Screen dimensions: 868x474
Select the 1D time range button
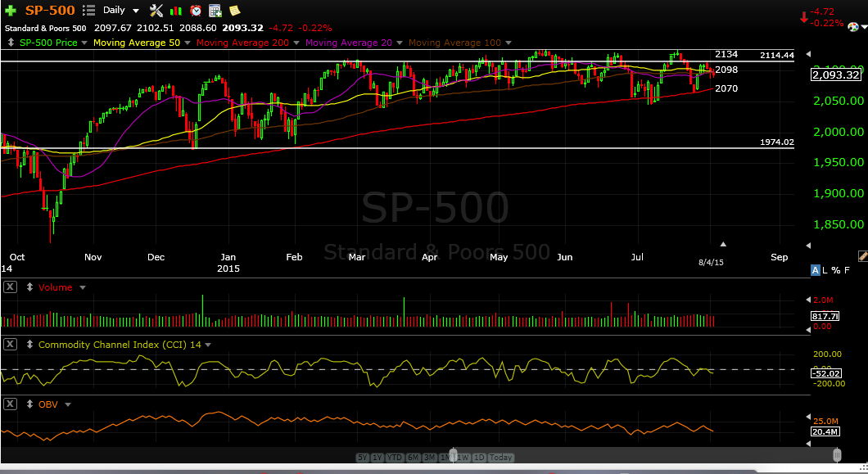479,458
